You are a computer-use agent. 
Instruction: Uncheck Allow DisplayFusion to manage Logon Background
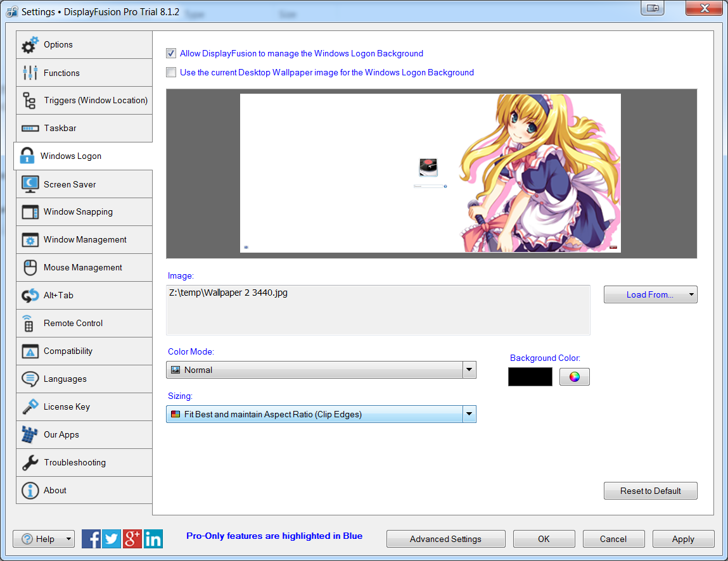coord(171,54)
